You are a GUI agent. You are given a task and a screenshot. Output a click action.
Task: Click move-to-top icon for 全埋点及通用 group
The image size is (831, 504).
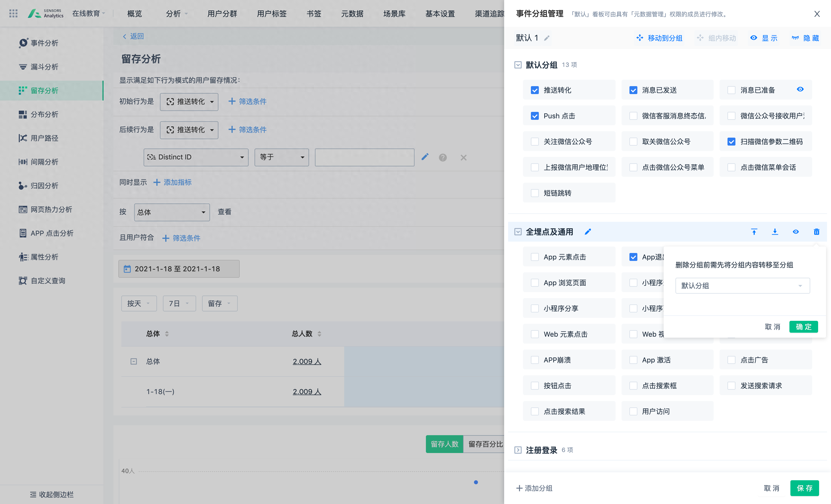[754, 232]
